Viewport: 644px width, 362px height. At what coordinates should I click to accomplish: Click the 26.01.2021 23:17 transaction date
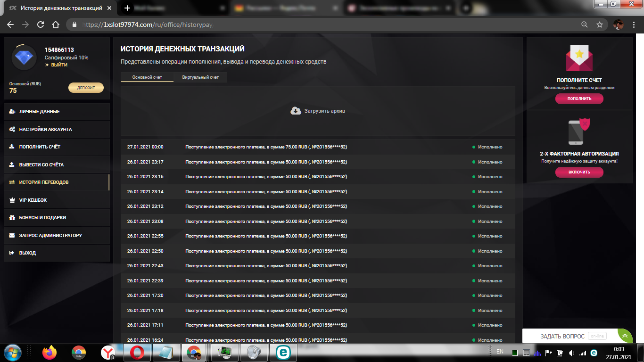[145, 162]
